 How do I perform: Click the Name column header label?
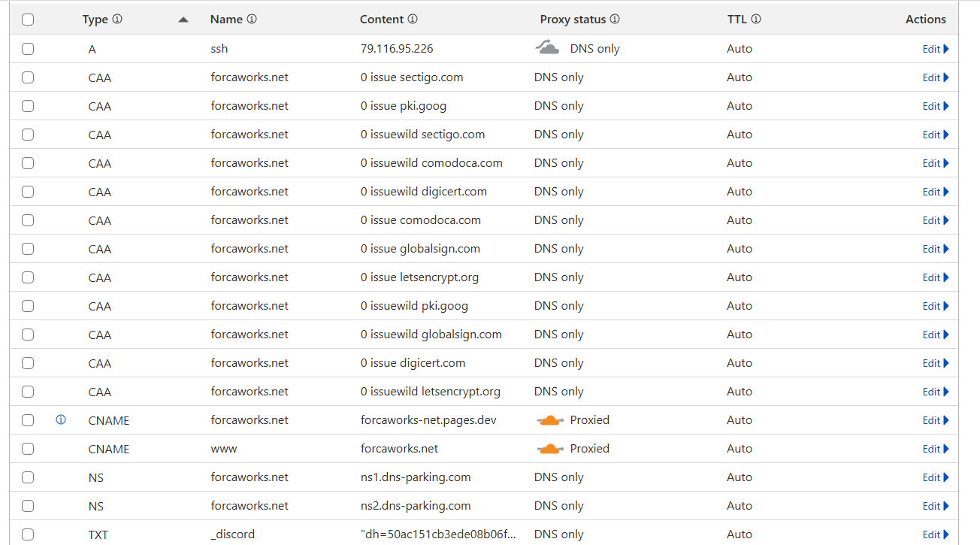click(227, 20)
